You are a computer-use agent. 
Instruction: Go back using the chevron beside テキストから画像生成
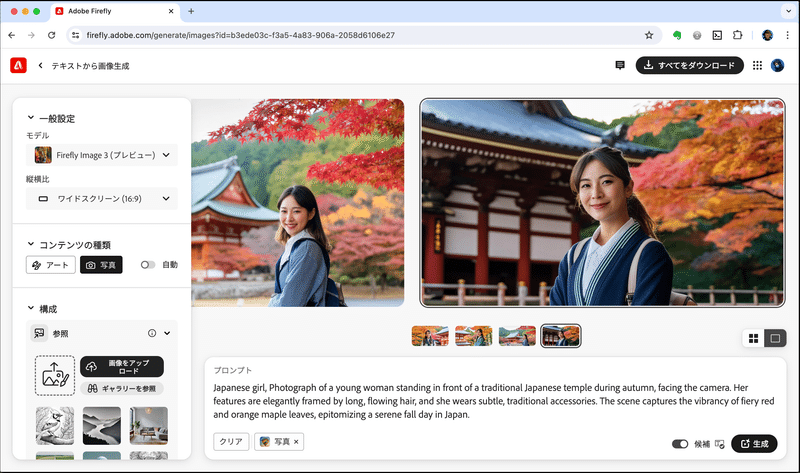(40, 65)
